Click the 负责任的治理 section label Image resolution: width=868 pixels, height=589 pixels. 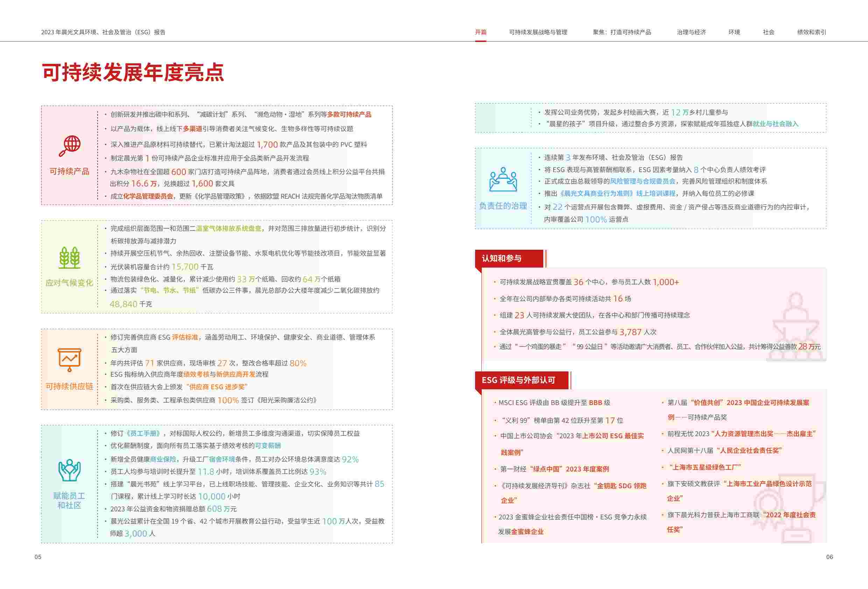pyautogui.click(x=503, y=206)
